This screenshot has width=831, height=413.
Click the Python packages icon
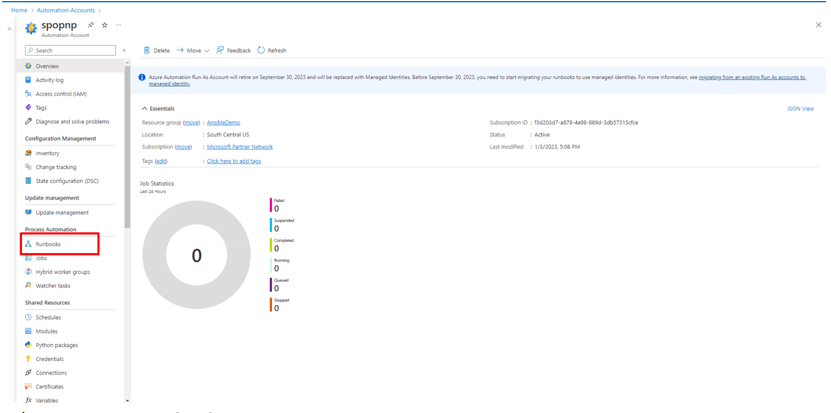pyautogui.click(x=29, y=345)
